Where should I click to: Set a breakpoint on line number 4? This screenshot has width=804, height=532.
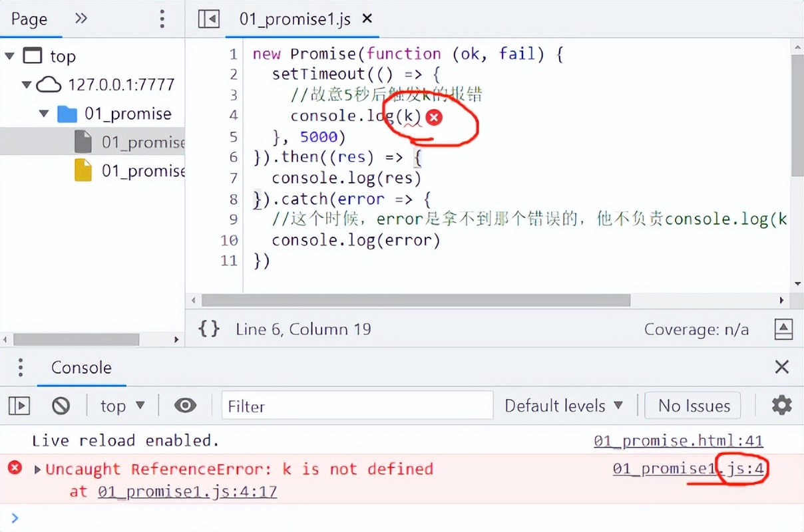click(234, 116)
